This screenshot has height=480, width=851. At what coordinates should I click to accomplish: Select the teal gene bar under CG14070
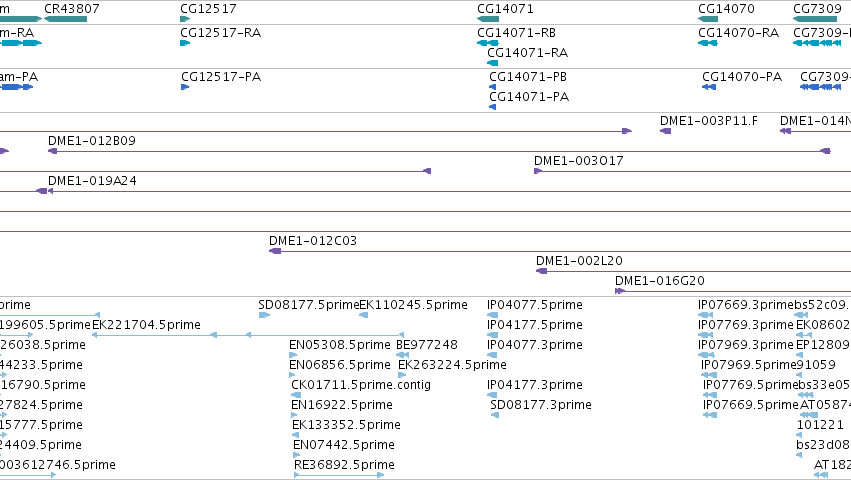708,19
